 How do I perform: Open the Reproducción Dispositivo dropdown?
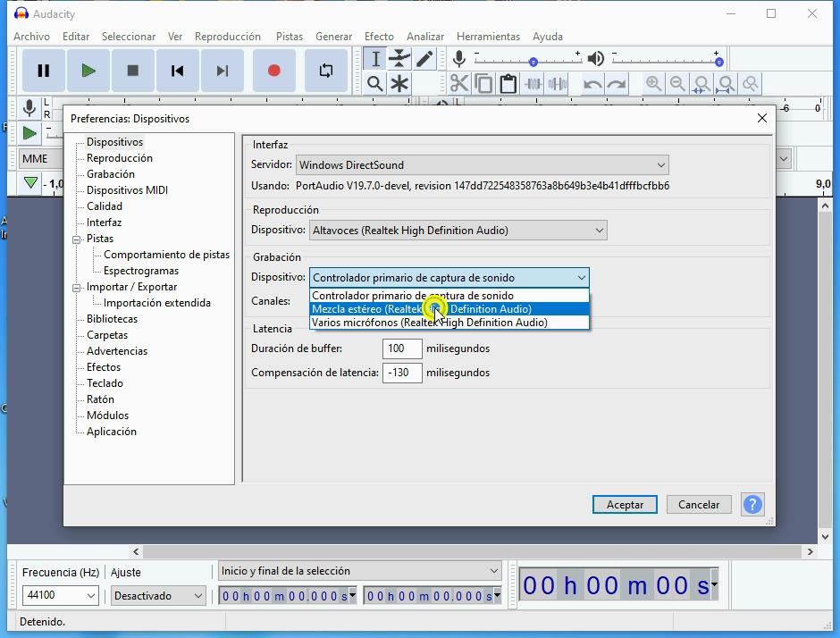[x=458, y=231]
